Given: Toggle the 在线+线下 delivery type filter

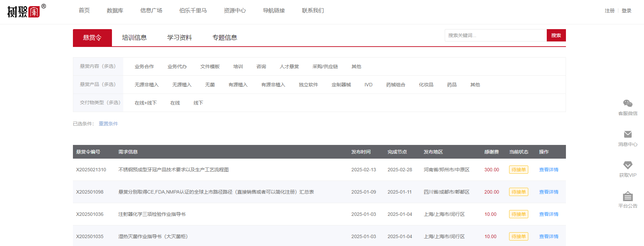Looking at the screenshot, I should point(146,103).
